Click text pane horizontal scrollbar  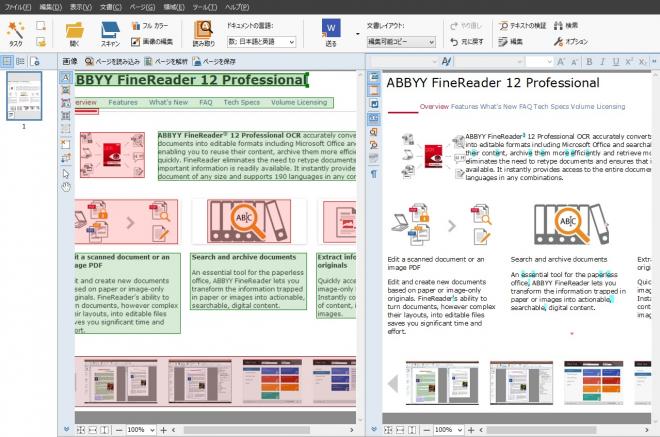click(541, 430)
